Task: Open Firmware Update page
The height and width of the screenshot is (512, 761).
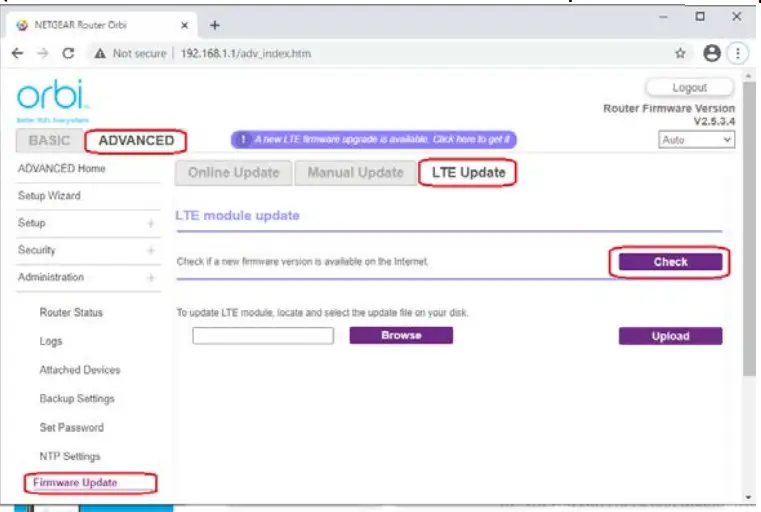Action: tap(75, 483)
